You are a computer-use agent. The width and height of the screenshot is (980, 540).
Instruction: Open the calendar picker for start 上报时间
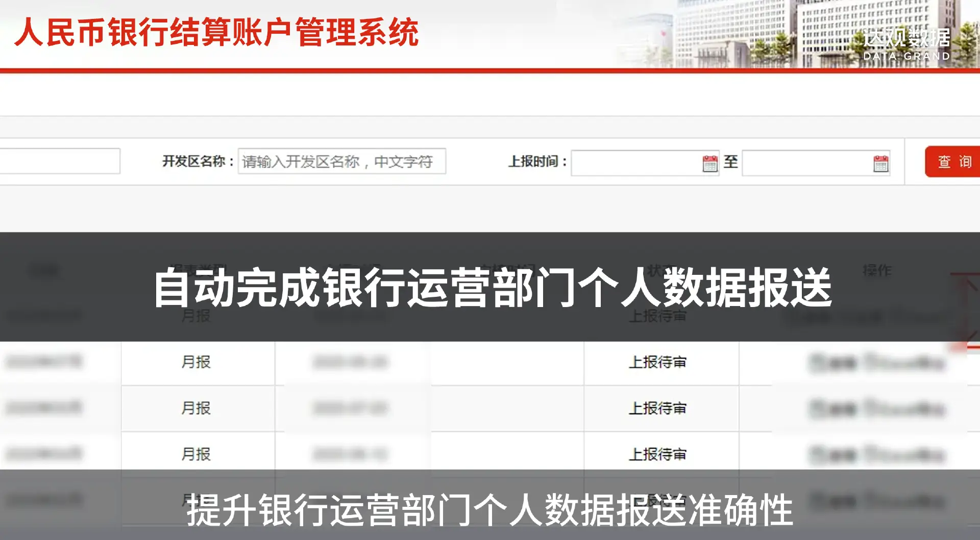[709, 163]
